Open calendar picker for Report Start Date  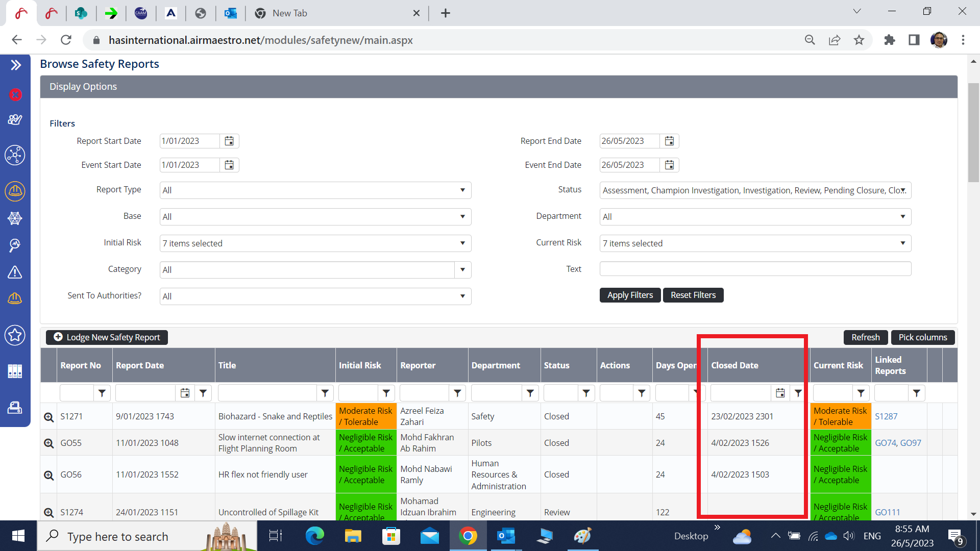click(229, 141)
